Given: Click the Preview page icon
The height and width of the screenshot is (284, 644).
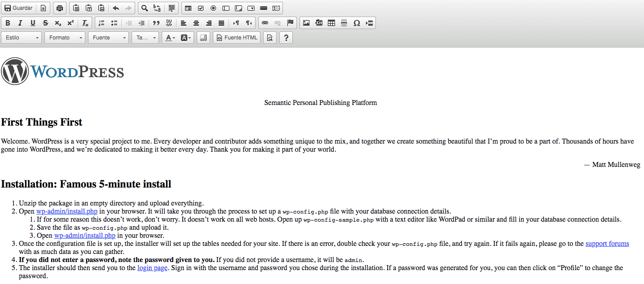Looking at the screenshot, I should tap(269, 38).
